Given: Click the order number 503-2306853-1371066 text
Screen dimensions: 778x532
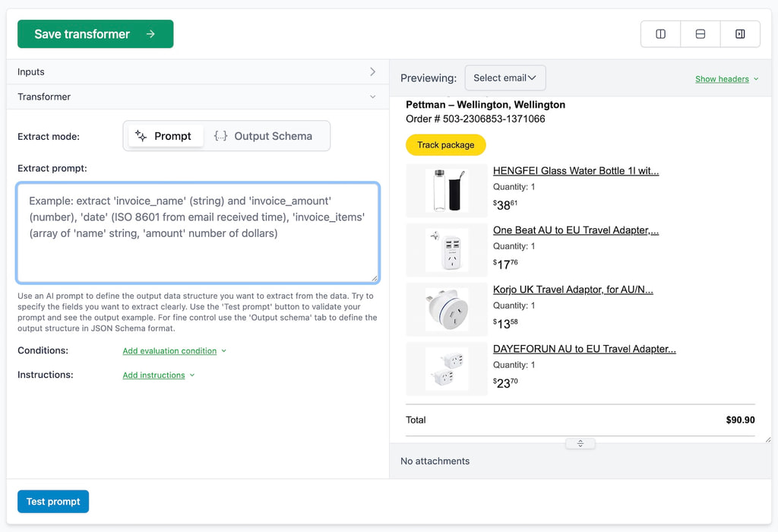Looking at the screenshot, I should (494, 119).
